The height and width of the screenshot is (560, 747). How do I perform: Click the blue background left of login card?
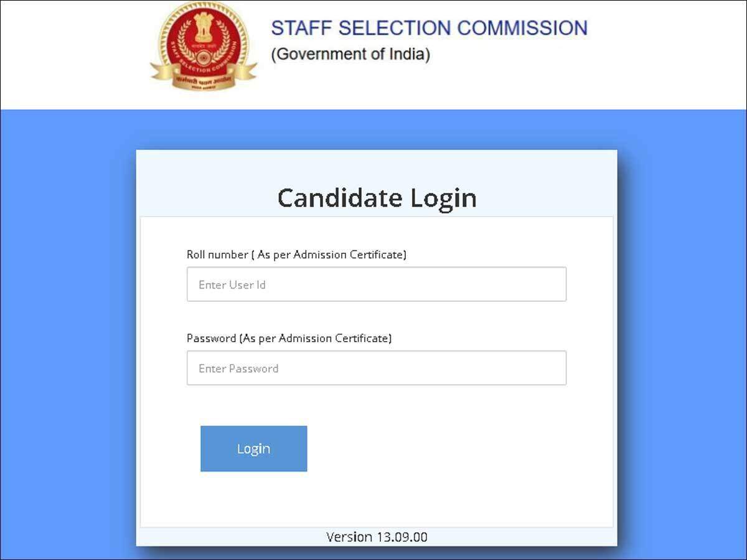pos(68,336)
